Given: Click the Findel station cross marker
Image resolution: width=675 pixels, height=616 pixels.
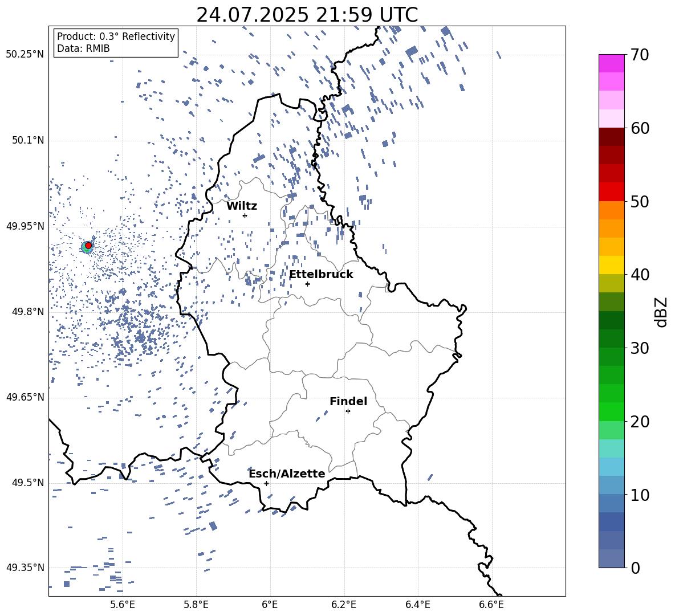Looking at the screenshot, I should click(348, 411).
